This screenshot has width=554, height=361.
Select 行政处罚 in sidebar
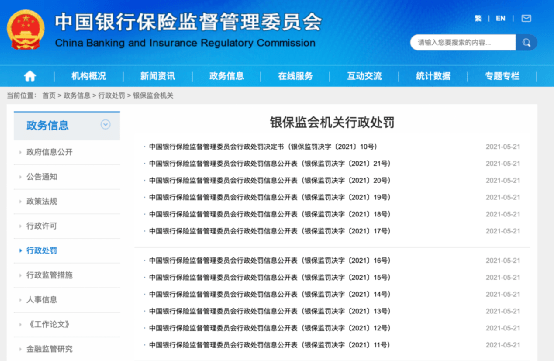[42, 250]
